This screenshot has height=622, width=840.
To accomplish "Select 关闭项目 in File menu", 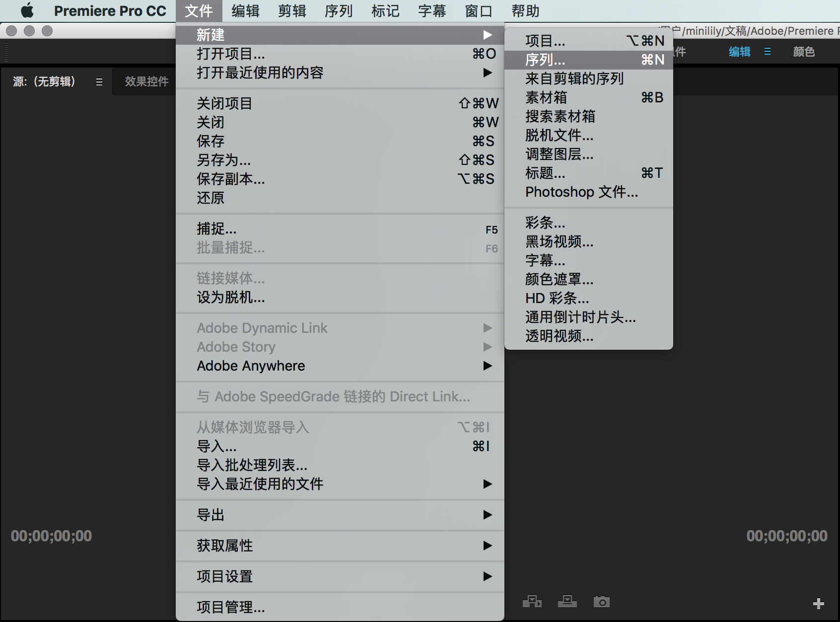I will coord(340,103).
